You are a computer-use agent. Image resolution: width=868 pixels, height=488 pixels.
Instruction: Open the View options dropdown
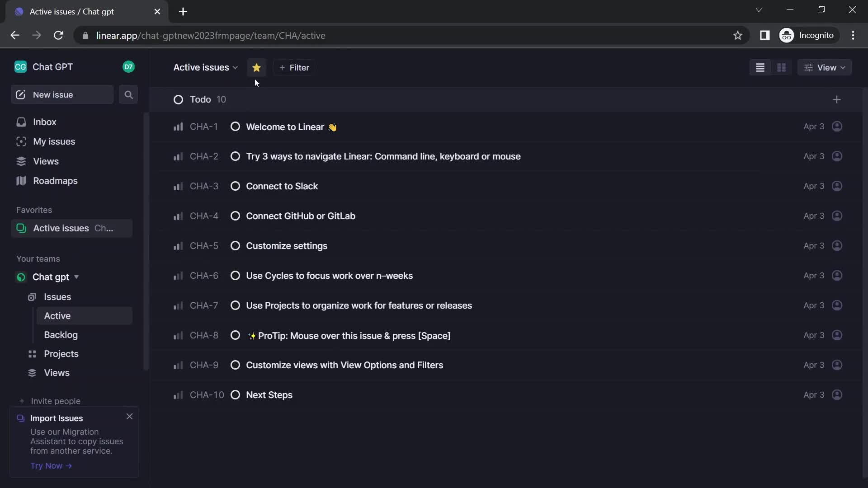pyautogui.click(x=825, y=67)
